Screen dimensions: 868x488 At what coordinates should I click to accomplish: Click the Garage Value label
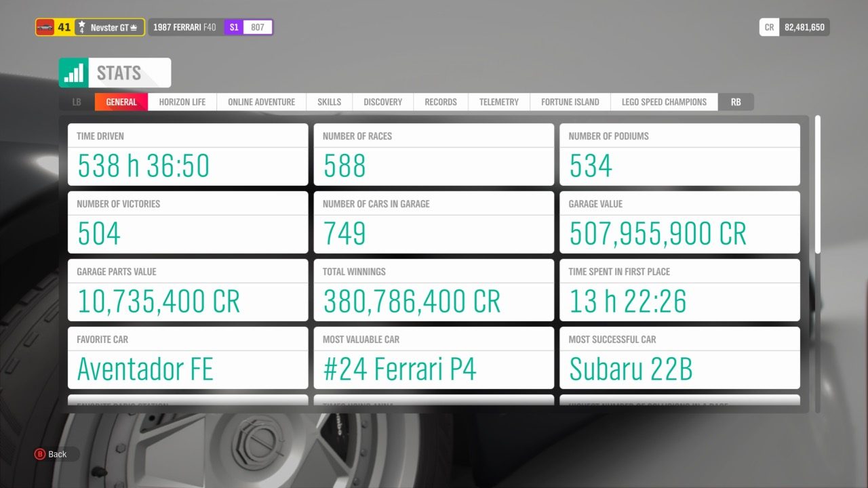(x=595, y=204)
